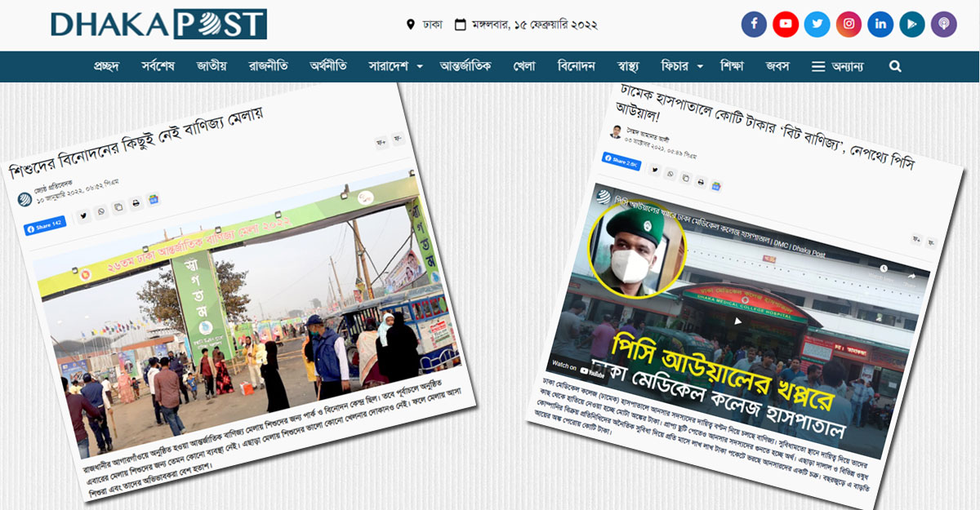Screen dimensions: 980x510
Task: Select the খেলা menu item
Action: [523, 67]
